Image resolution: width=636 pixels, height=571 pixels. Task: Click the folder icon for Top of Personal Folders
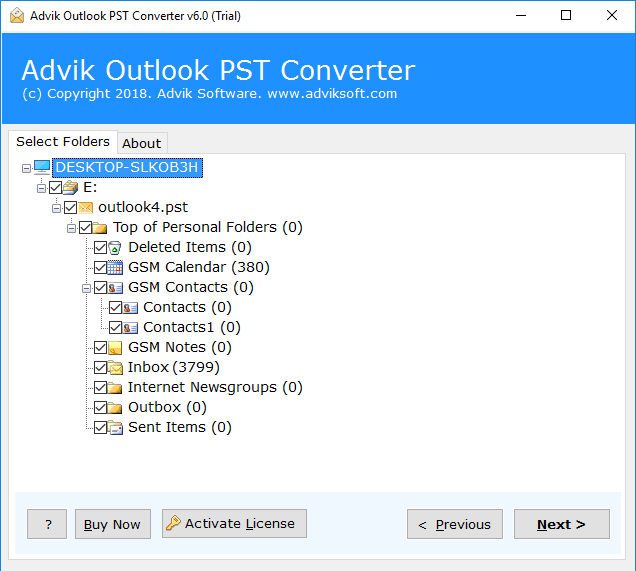pyautogui.click(x=100, y=228)
